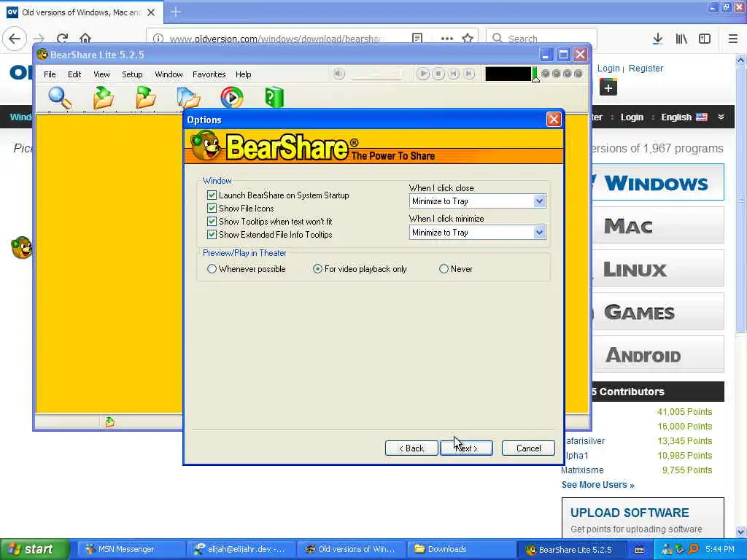Bookmark the page with star icon
This screenshot has height=560, width=747.
468,39
